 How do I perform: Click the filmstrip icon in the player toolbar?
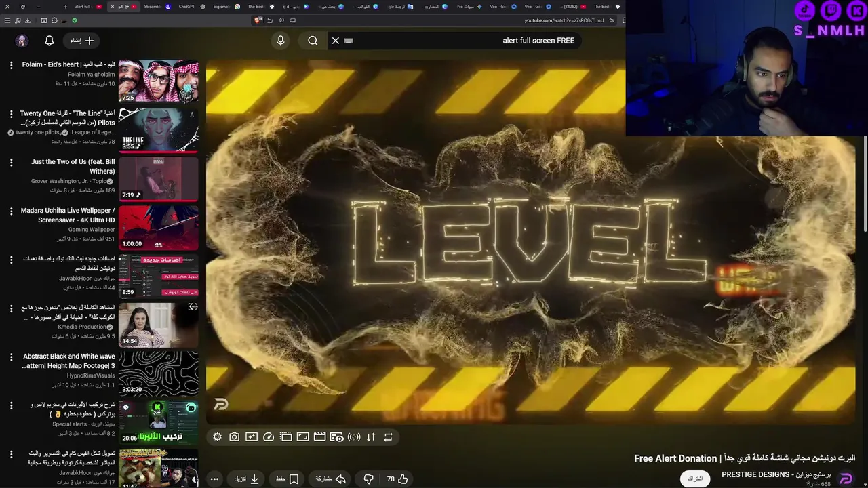(x=285, y=437)
